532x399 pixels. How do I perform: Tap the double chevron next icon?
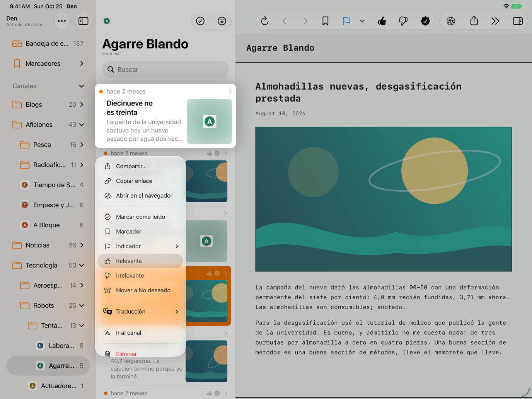(x=495, y=21)
